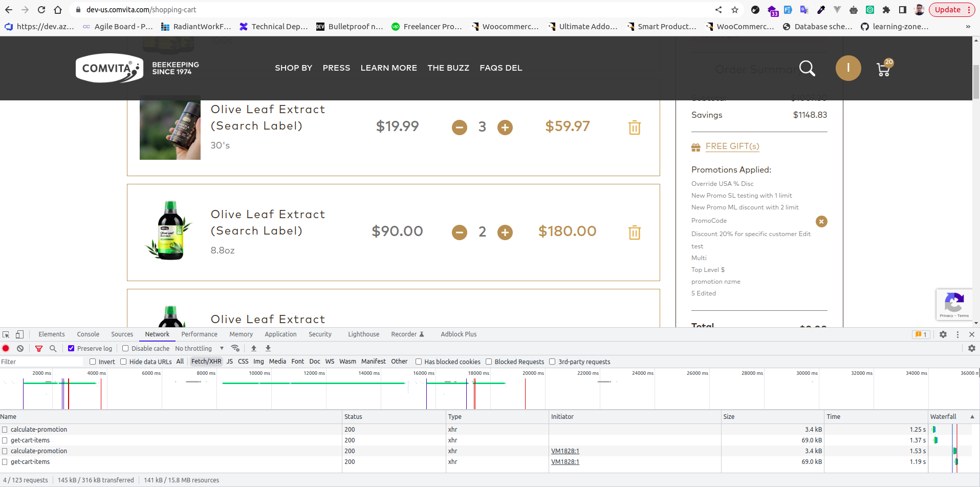Bookmark this page with star icon
This screenshot has width=980, height=487.
tap(735, 10)
